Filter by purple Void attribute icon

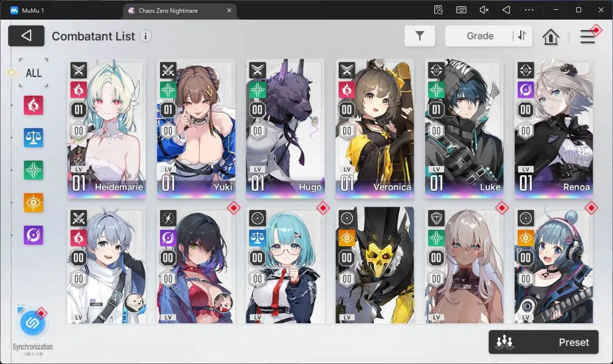(x=33, y=235)
